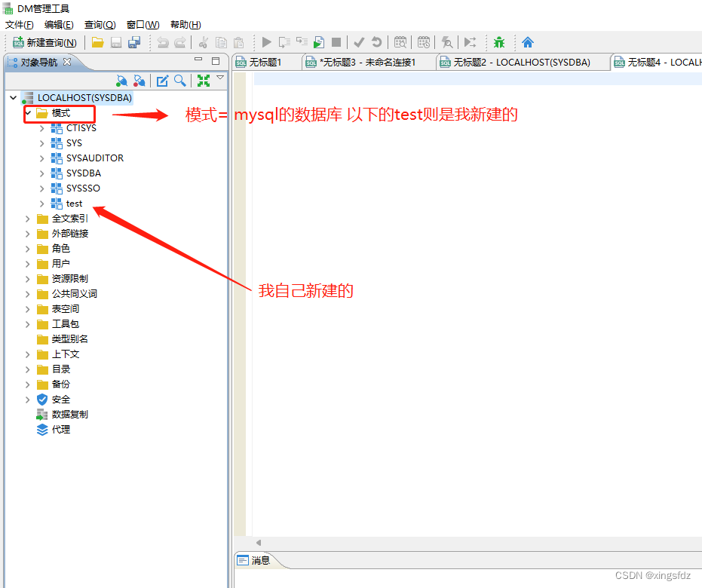Click the green connect plug icon
The height and width of the screenshot is (588, 702).
121,81
